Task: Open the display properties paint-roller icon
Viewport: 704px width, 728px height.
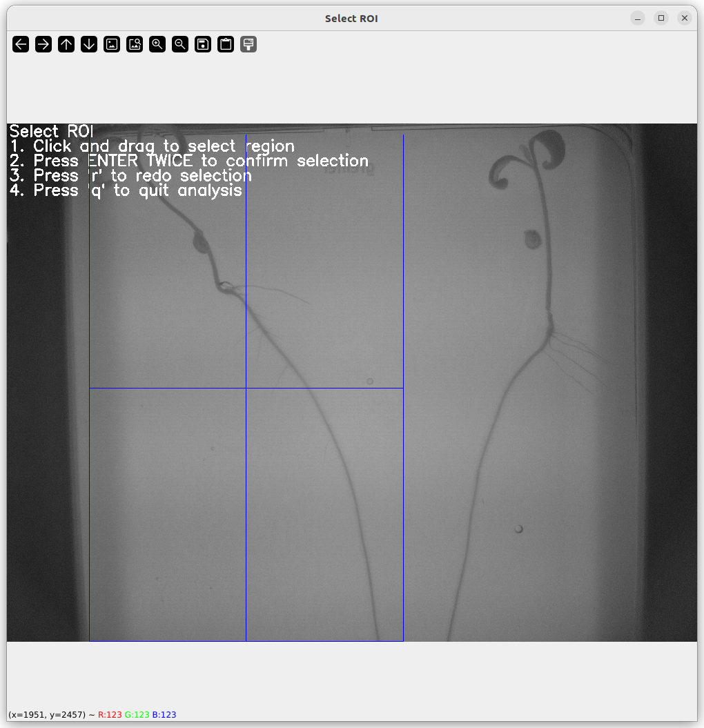Action: pos(248,44)
